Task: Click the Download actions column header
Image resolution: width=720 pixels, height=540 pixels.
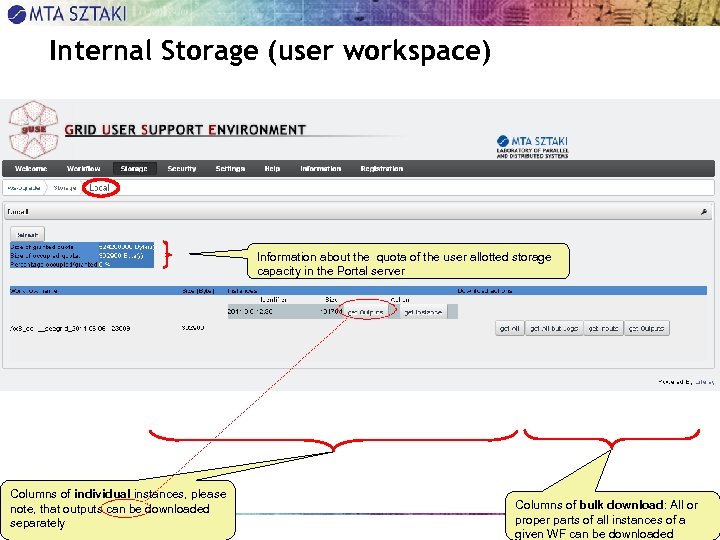Action: pyautogui.click(x=485, y=290)
